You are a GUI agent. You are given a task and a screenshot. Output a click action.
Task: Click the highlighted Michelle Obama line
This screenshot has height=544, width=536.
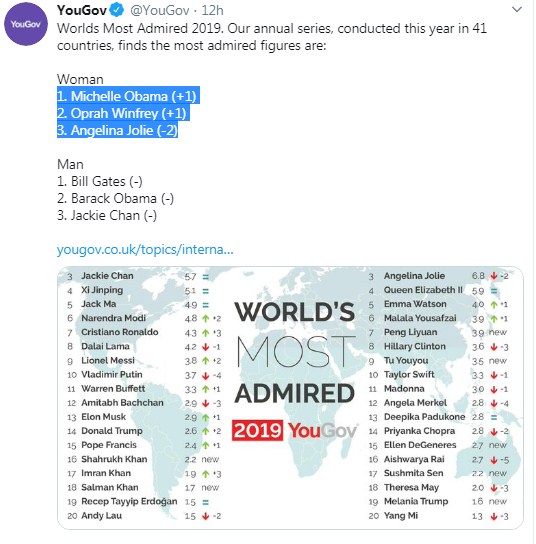(x=128, y=96)
